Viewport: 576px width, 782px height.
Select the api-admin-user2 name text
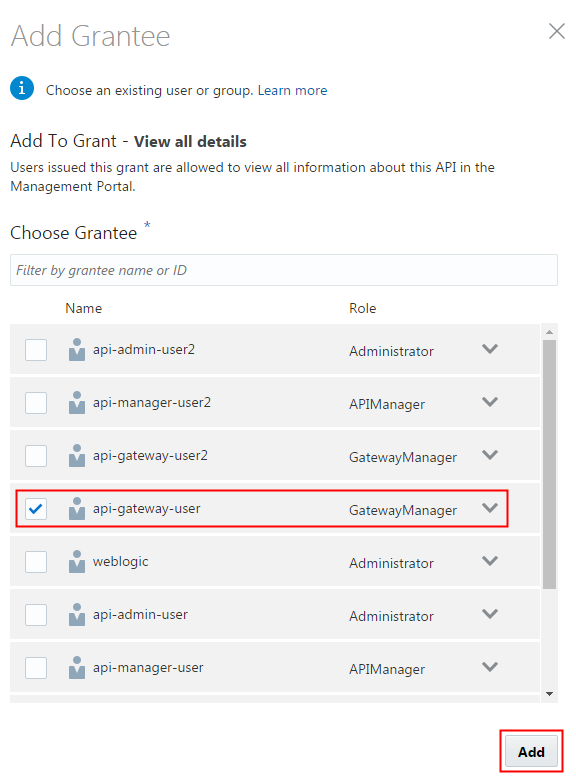(144, 350)
